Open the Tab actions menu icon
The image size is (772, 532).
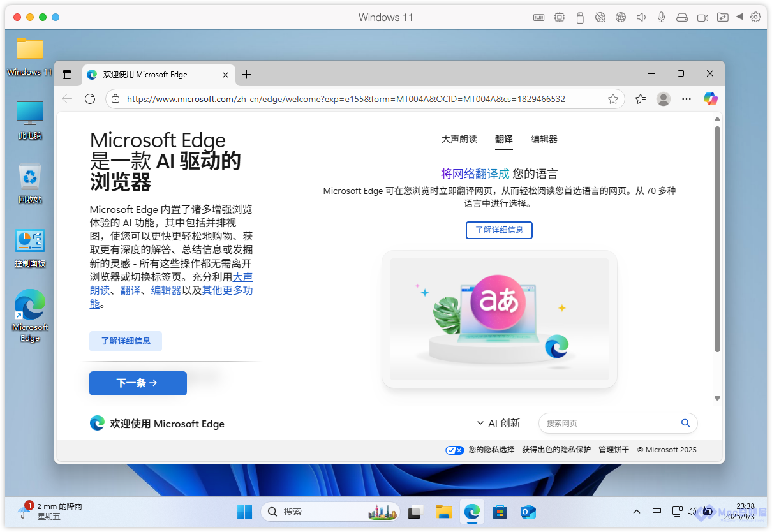[67, 75]
